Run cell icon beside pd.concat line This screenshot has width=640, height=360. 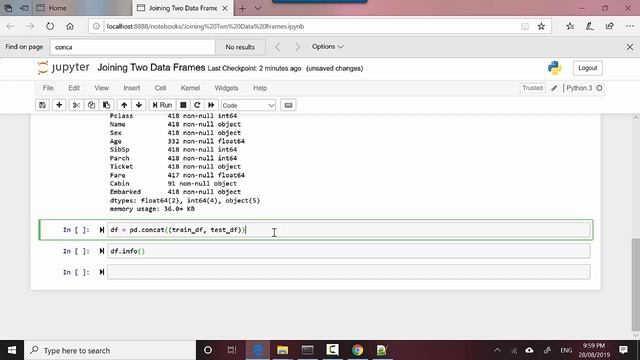[102, 230]
